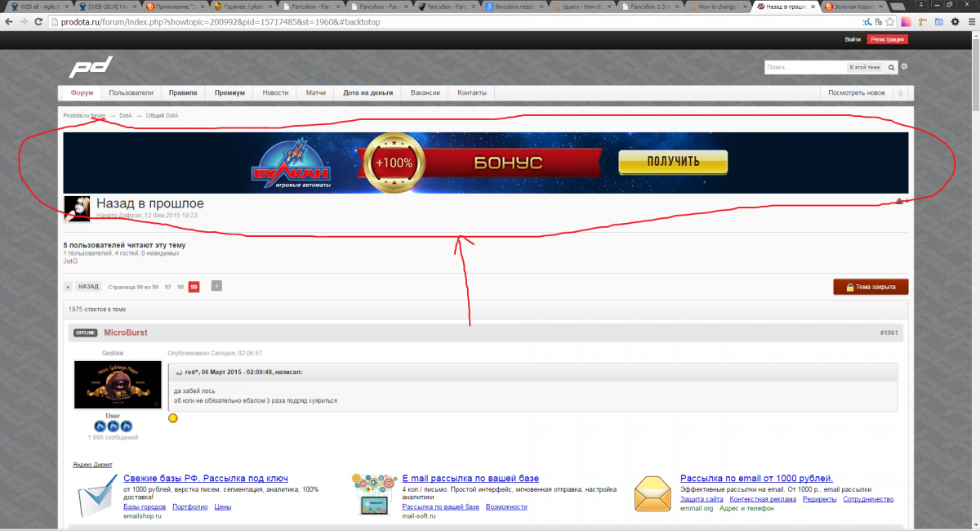Open Матчи navigation item

click(316, 93)
